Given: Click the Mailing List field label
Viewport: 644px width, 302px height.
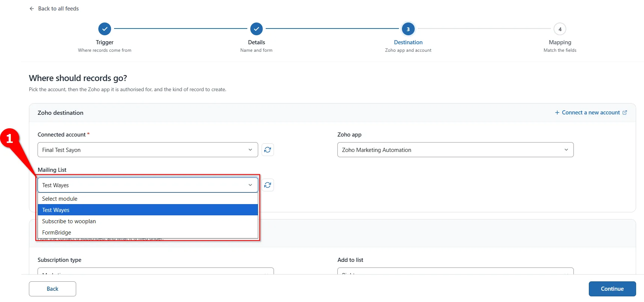Looking at the screenshot, I should pos(52,170).
